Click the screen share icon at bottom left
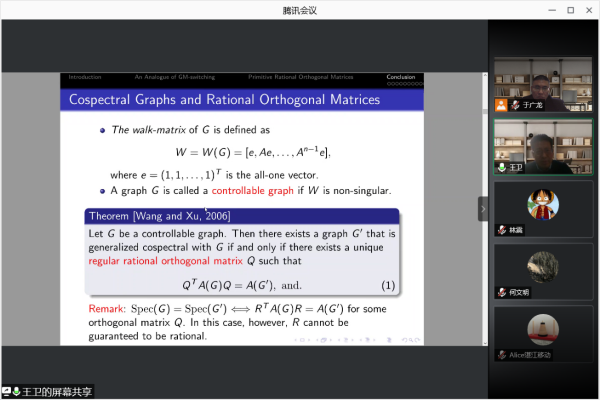Screen dimensions: 600x400 tap(7, 391)
